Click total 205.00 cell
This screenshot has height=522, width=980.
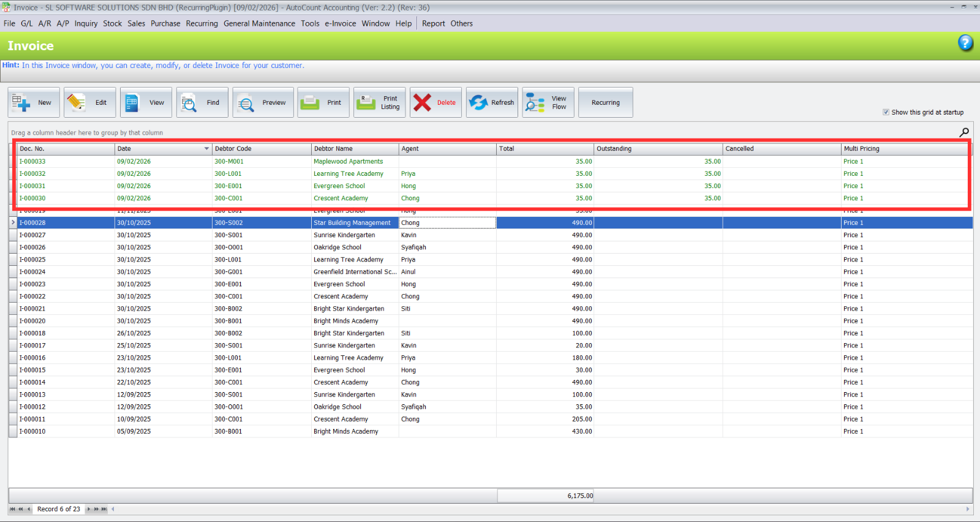545,419
